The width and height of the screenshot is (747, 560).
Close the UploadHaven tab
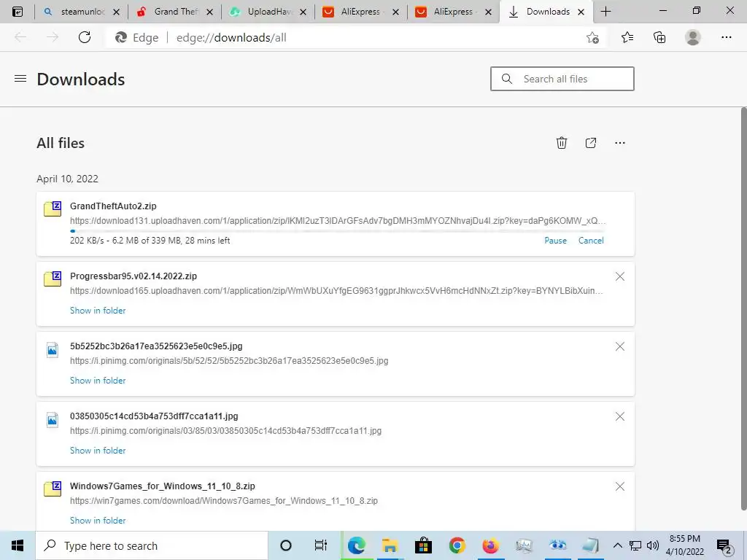point(303,12)
